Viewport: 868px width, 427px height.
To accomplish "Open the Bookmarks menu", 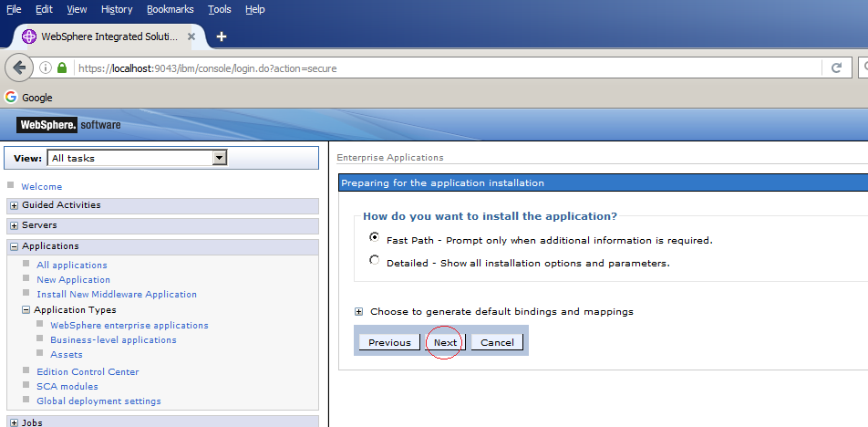I will pos(170,9).
